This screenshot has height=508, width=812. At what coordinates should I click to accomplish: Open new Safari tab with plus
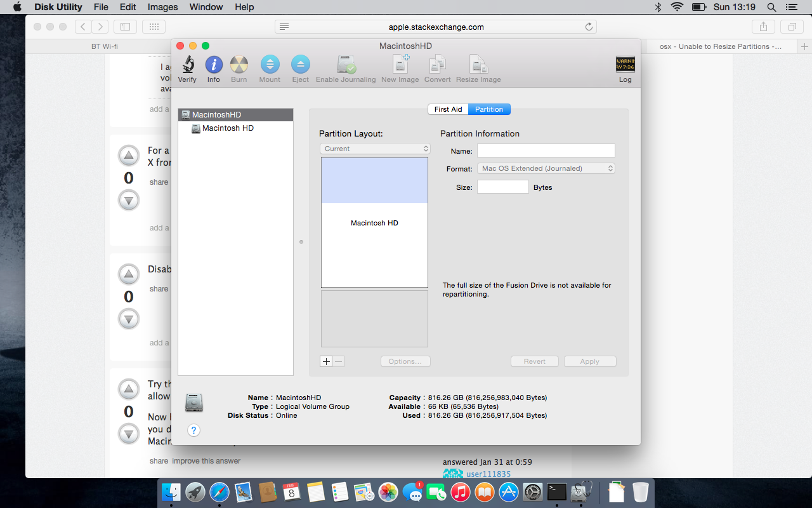(805, 46)
